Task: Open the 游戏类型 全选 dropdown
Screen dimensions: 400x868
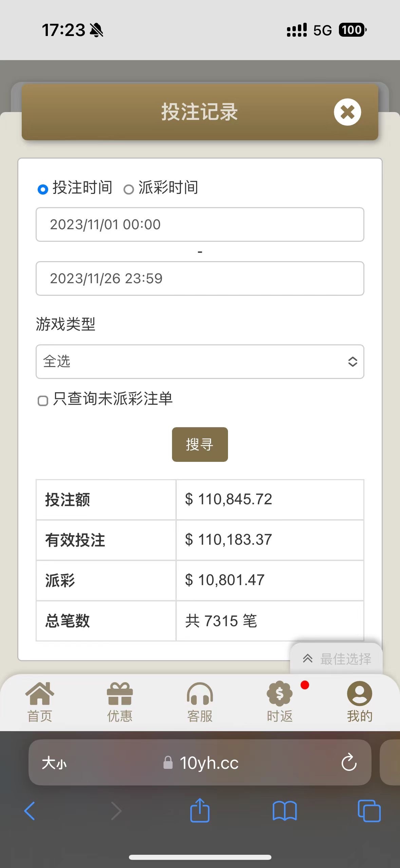Action: click(200, 362)
